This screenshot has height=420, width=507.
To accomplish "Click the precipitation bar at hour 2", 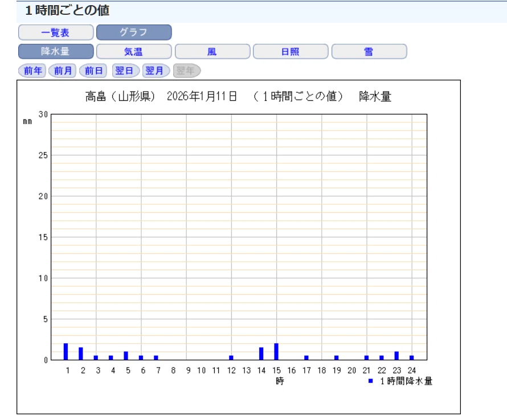I will click(81, 353).
